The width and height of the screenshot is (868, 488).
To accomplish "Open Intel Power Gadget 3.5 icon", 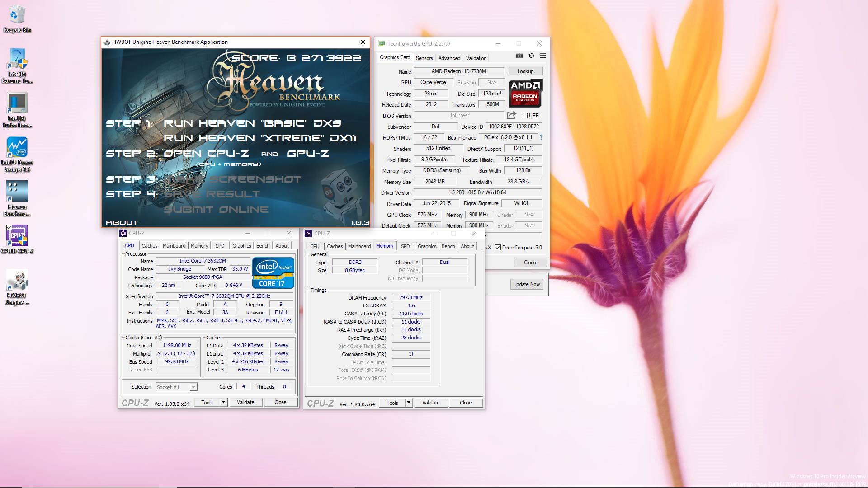I will click(x=17, y=155).
